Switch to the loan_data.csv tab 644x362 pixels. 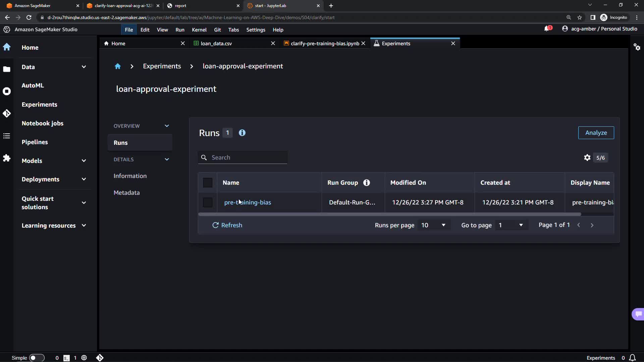pos(216,44)
